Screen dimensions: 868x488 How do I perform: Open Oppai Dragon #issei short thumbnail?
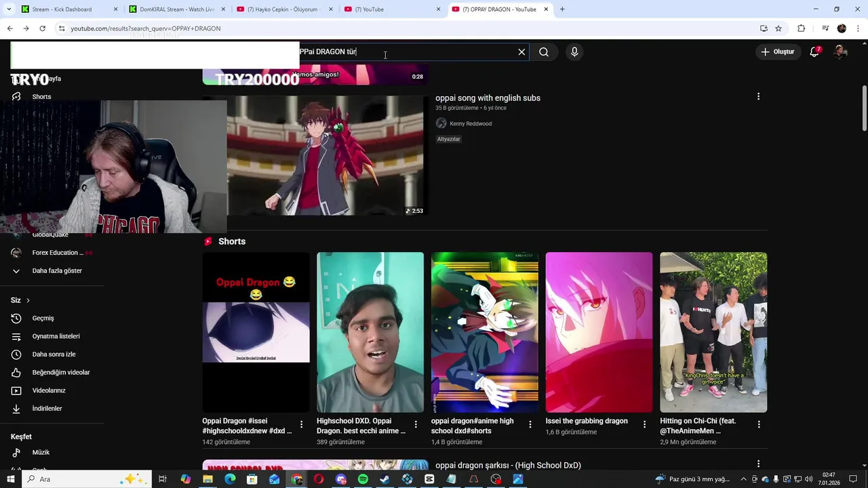pyautogui.click(x=256, y=332)
